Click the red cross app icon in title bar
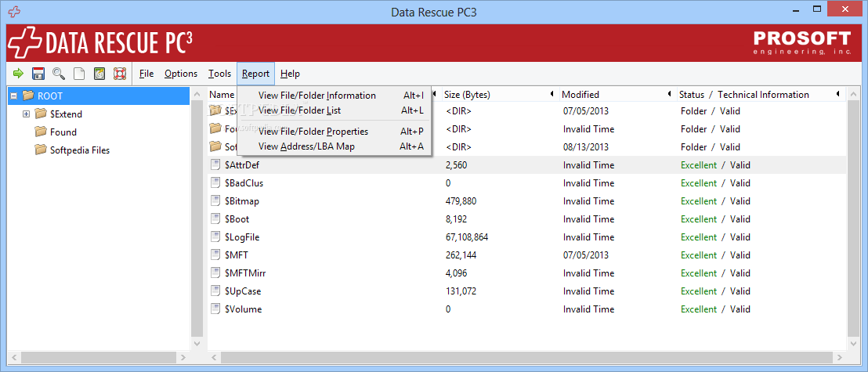 [16, 11]
